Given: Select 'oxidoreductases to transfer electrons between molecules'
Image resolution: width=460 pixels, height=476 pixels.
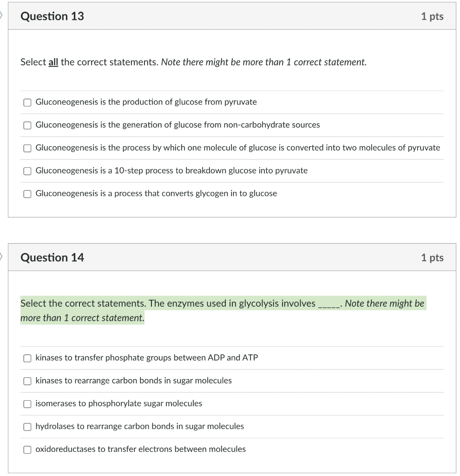Looking at the screenshot, I should pos(27,449).
